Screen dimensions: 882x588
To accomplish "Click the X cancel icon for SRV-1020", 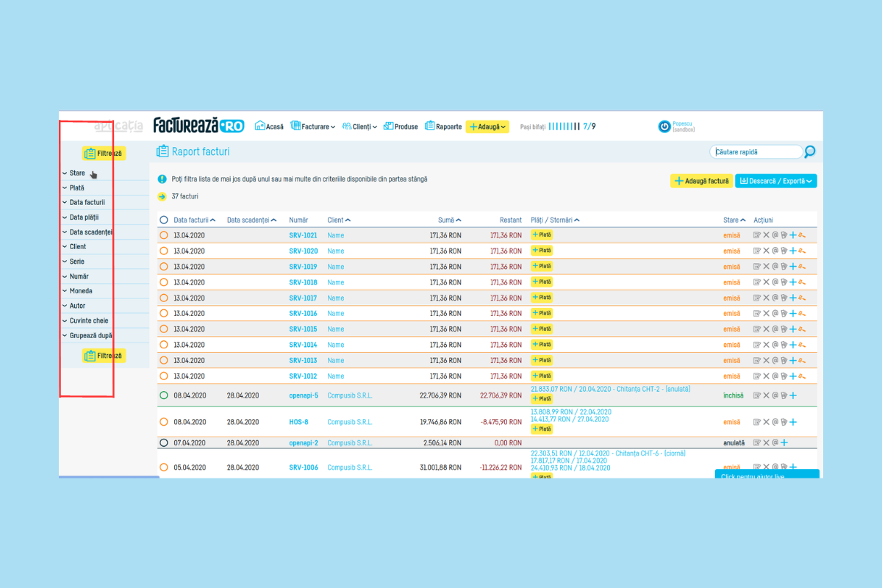I will click(766, 251).
